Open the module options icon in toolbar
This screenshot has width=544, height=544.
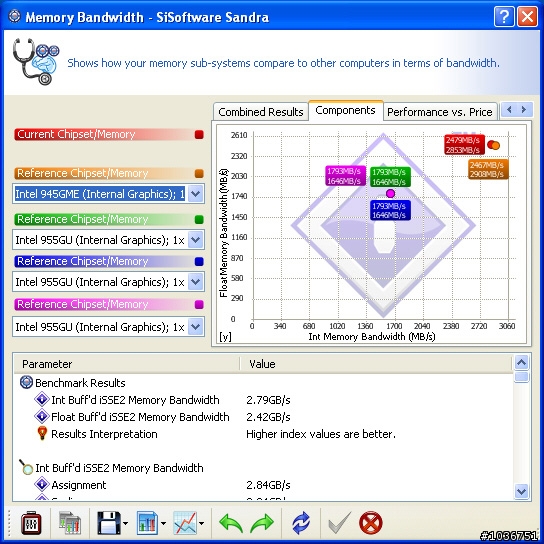click(31, 523)
